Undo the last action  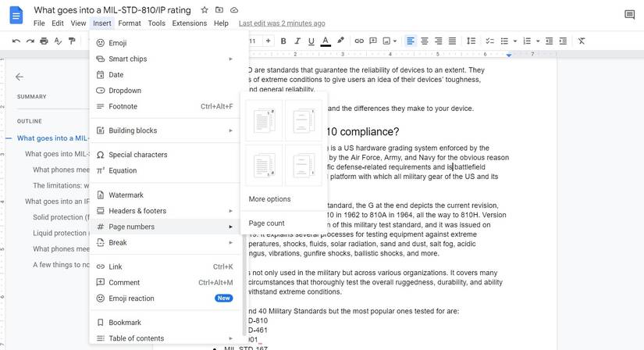click(x=16, y=41)
